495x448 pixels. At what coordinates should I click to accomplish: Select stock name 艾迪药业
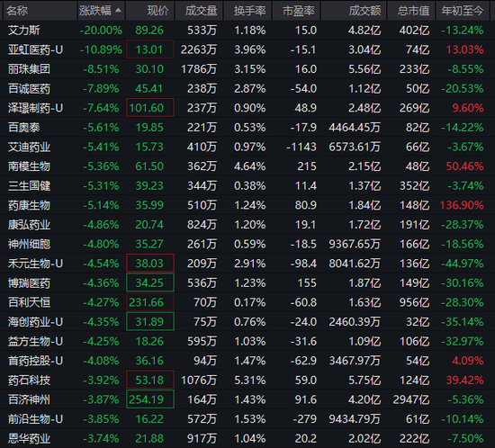click(x=29, y=147)
